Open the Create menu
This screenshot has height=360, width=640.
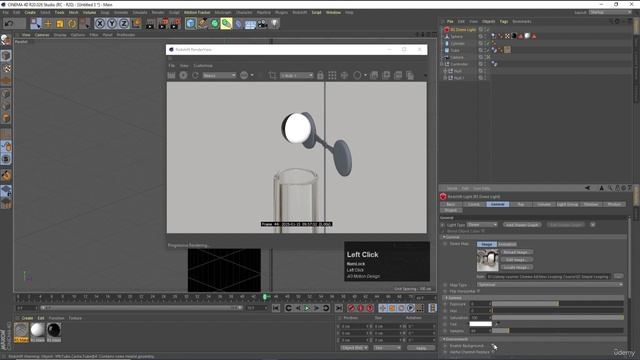click(x=30, y=13)
